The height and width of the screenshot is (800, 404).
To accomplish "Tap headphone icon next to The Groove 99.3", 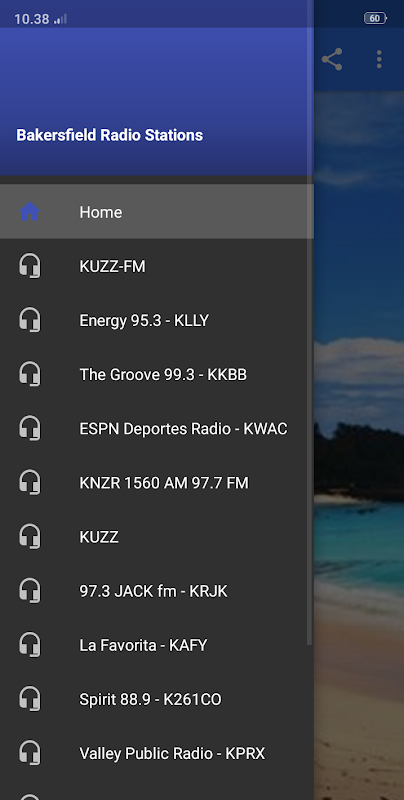I will coord(30,374).
